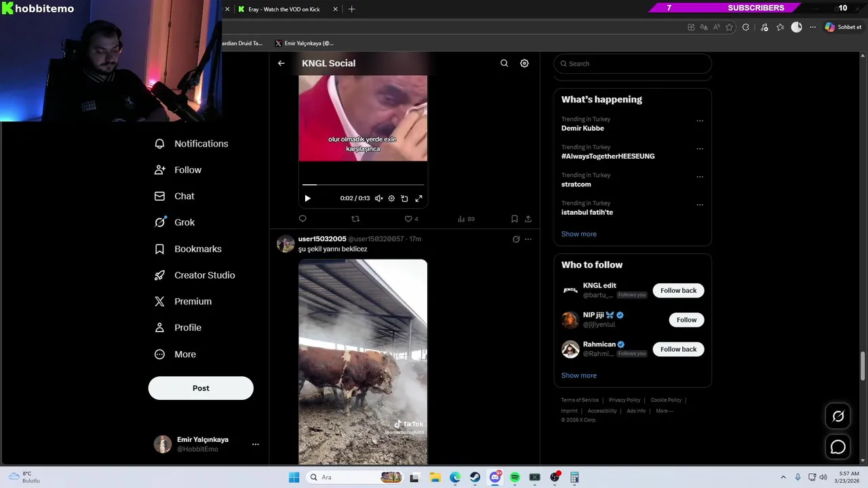
Task: Open options for stratcom trend
Action: click(700, 177)
